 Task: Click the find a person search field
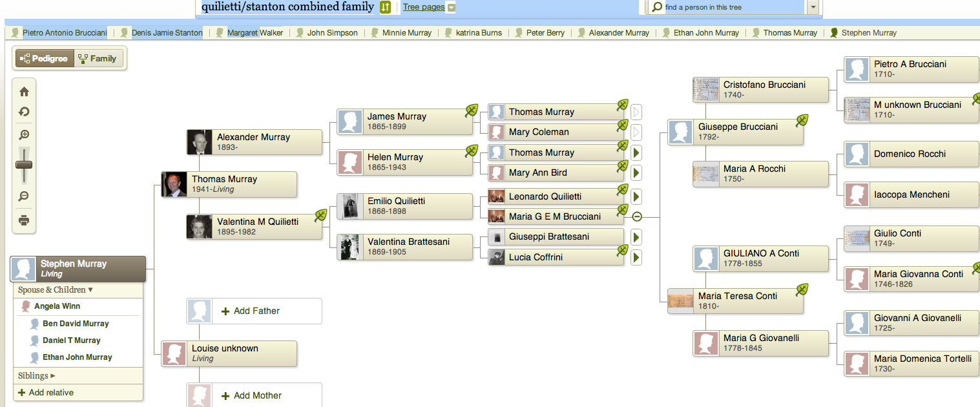tap(730, 8)
